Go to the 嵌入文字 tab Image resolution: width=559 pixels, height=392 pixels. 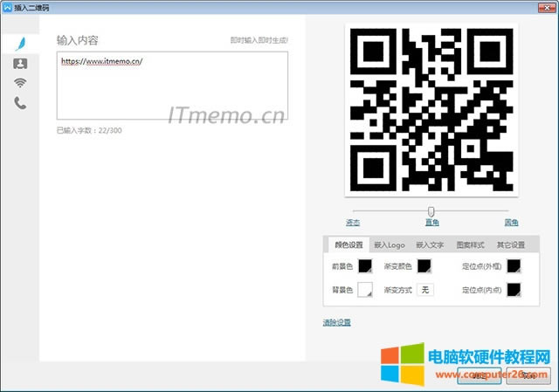click(429, 245)
